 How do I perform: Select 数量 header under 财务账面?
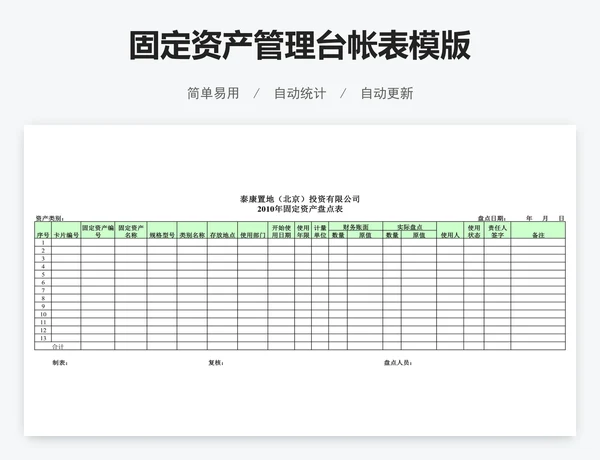338,235
